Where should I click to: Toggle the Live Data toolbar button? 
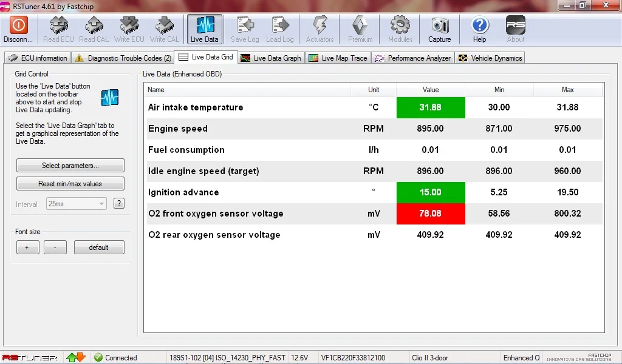(x=205, y=29)
